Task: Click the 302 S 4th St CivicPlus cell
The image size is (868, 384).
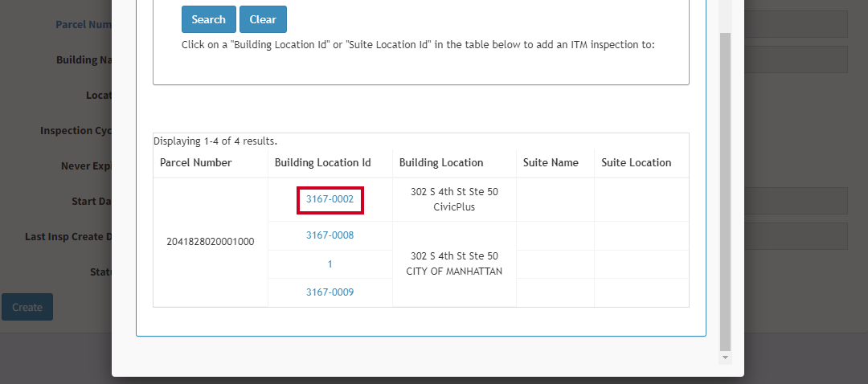Action: (x=454, y=199)
